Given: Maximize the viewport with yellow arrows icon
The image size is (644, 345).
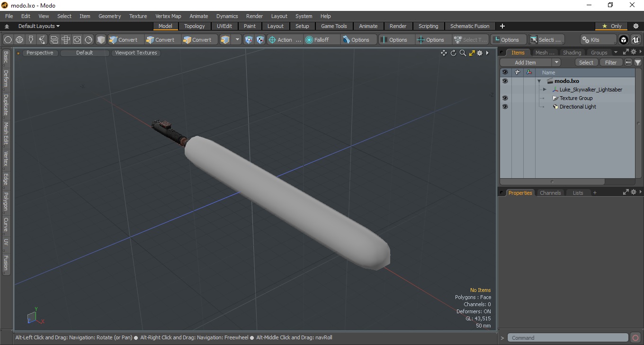Looking at the screenshot, I should click(472, 53).
